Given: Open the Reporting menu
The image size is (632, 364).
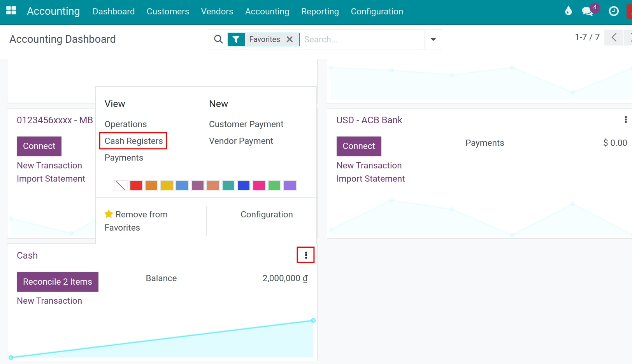Looking at the screenshot, I should 320,12.
